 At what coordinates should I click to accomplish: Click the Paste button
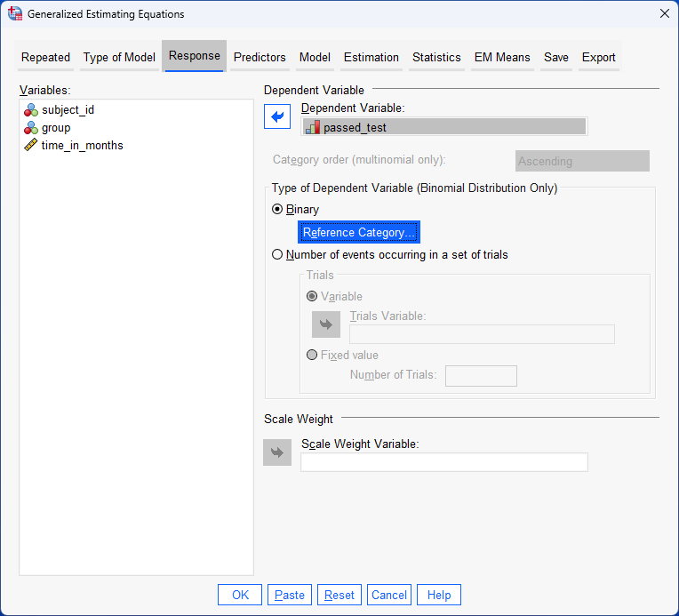pos(290,595)
